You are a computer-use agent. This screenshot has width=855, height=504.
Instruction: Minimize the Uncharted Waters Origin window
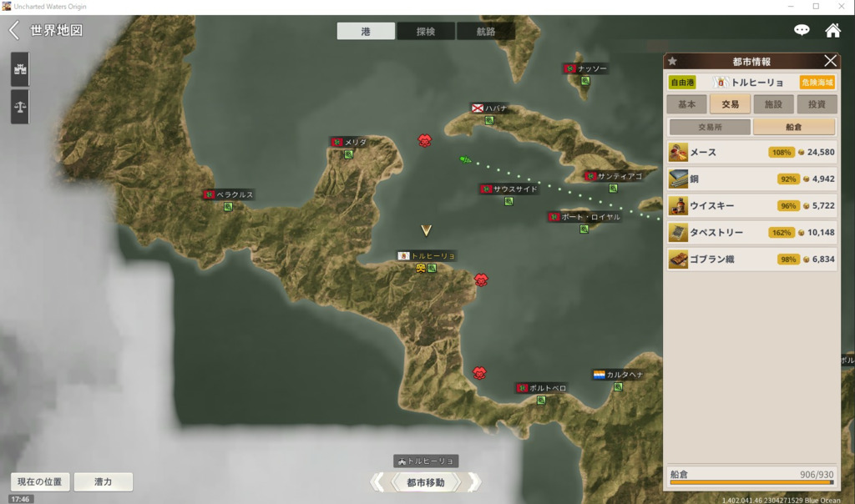pos(791,7)
